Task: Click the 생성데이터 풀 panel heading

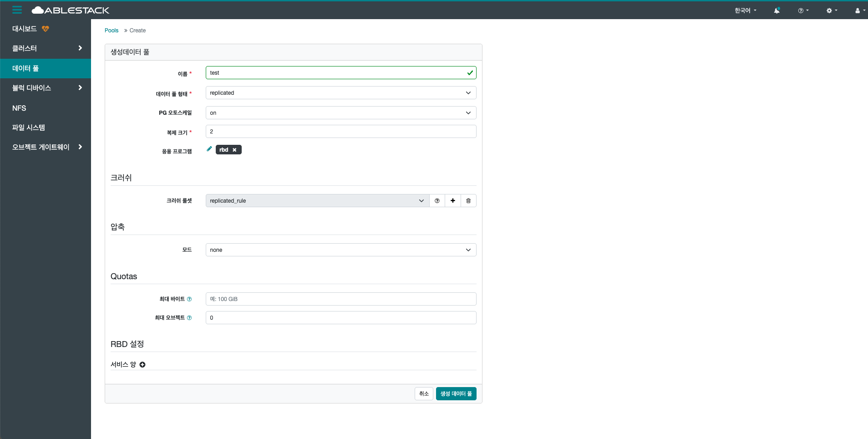Action: tap(130, 52)
